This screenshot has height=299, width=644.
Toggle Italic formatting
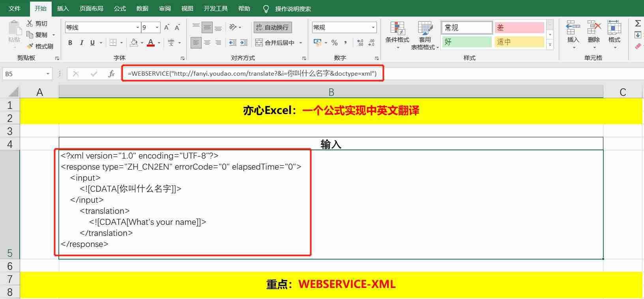point(81,43)
